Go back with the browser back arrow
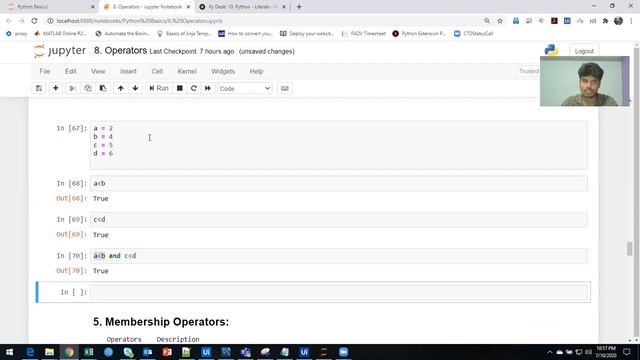This screenshot has height=360, width=640. [9, 21]
